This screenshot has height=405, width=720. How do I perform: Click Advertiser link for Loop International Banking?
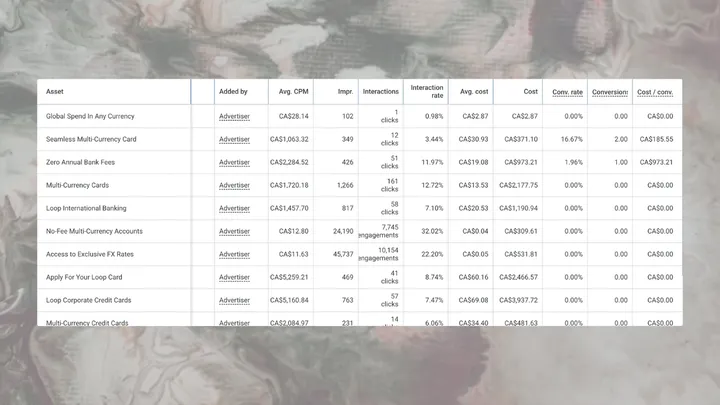(x=234, y=208)
